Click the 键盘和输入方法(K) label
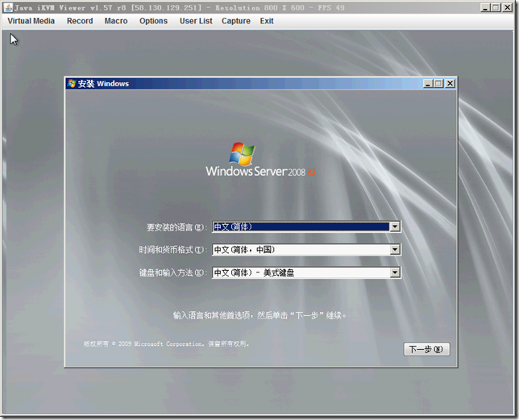519x420 pixels. point(173,272)
